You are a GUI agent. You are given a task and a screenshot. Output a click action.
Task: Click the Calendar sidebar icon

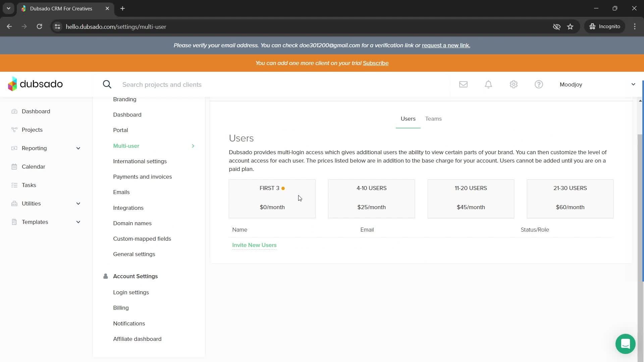pos(14,167)
